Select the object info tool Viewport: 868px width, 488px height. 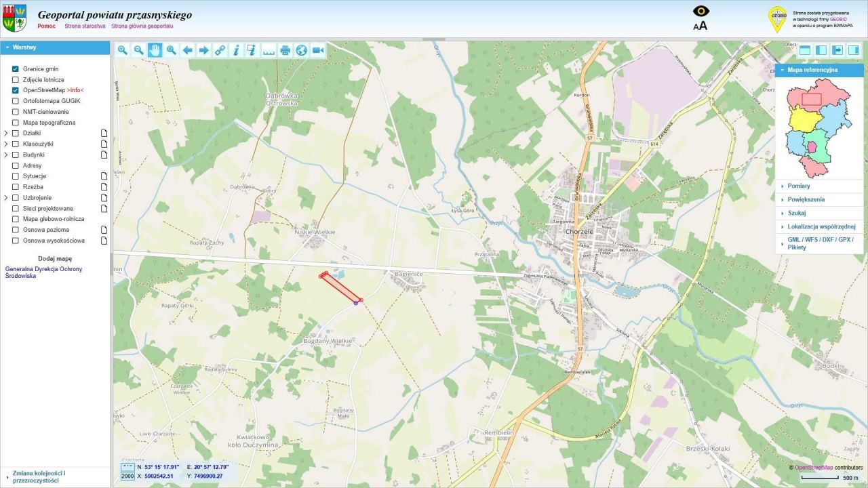pos(236,49)
